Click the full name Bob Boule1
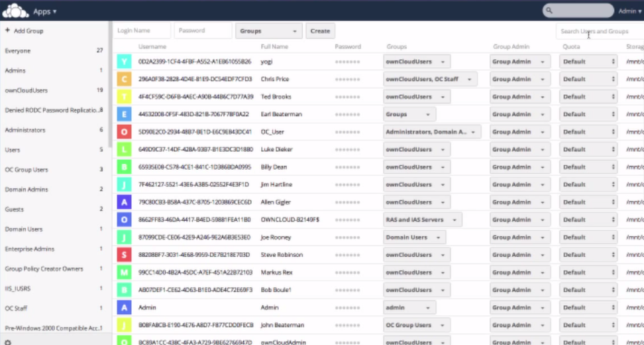 click(276, 290)
